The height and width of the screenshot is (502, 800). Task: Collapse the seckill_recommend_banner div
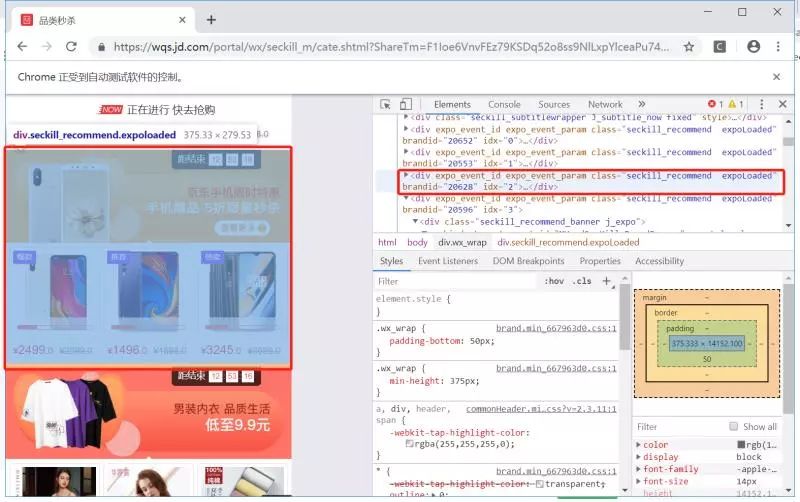tap(415, 221)
